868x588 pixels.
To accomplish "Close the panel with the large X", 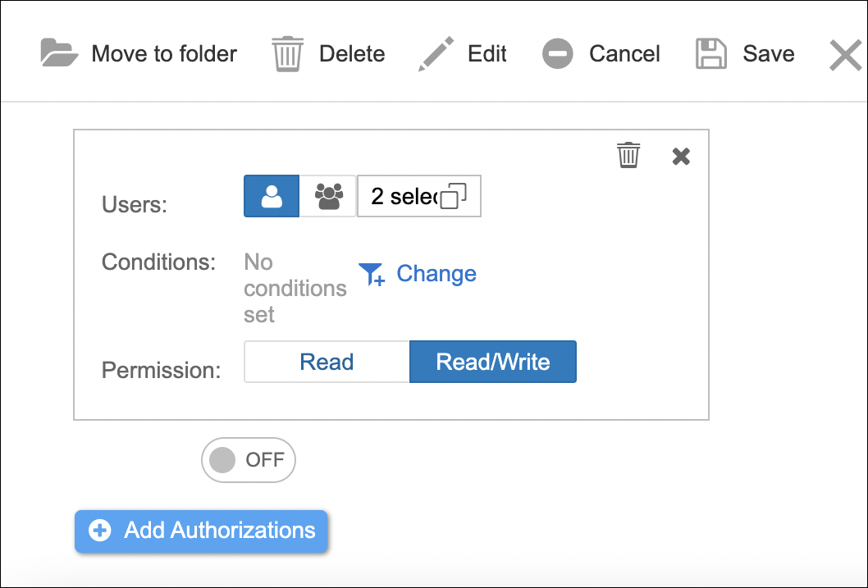I will pos(845,56).
